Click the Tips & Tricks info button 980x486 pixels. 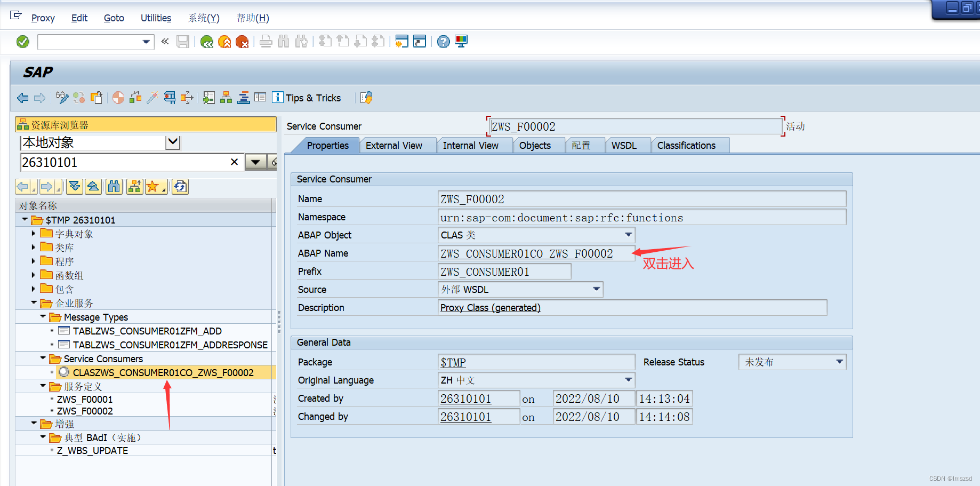click(307, 98)
